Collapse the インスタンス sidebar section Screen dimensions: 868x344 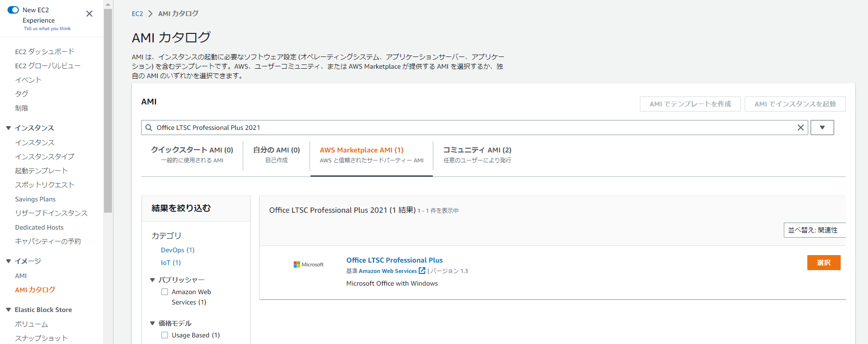click(x=8, y=128)
